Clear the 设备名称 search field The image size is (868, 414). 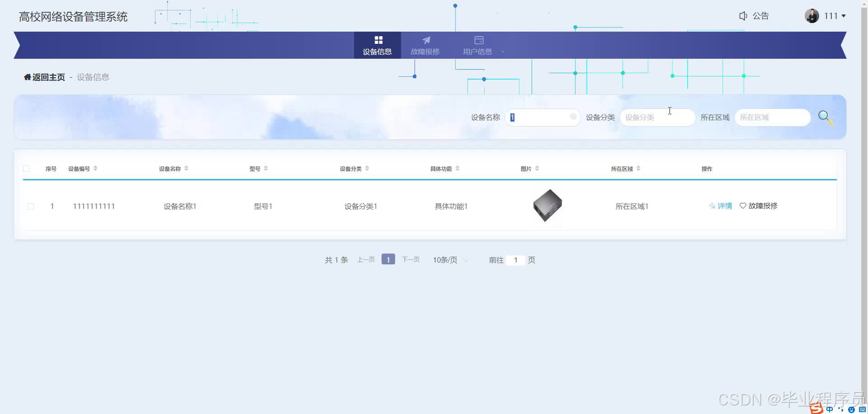[573, 117]
